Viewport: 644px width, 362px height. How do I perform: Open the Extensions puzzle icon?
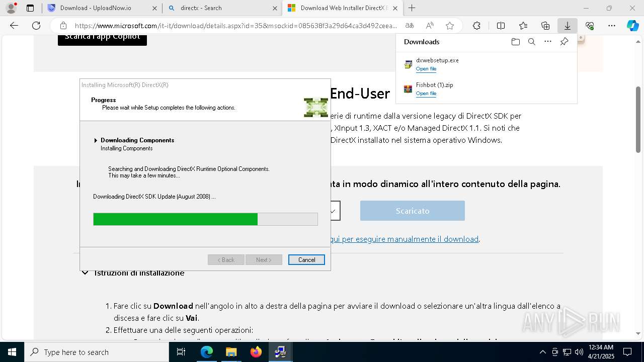[476, 26]
